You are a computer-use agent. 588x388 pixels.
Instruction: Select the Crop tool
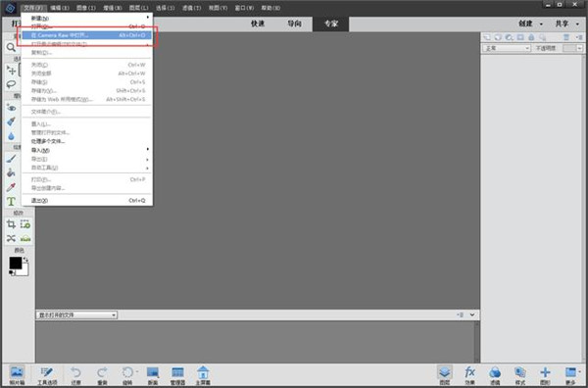[x=11, y=224]
